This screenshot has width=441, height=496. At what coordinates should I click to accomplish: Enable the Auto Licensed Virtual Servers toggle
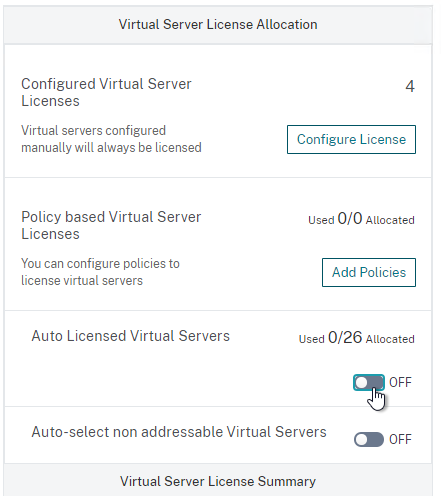tap(369, 382)
